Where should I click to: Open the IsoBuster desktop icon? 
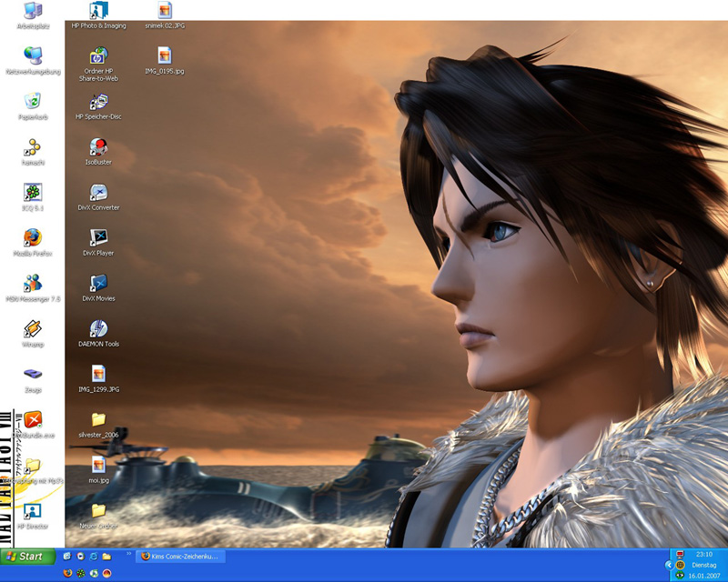[98, 147]
